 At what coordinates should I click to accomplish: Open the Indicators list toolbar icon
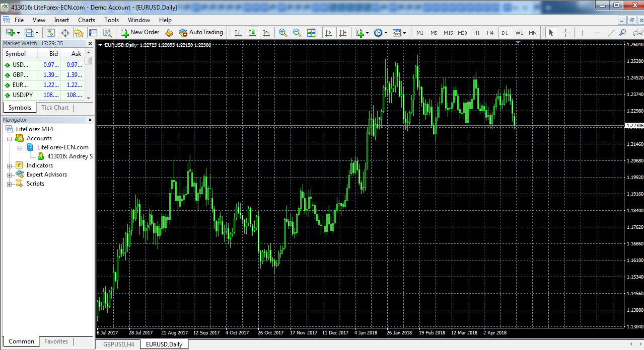360,32
